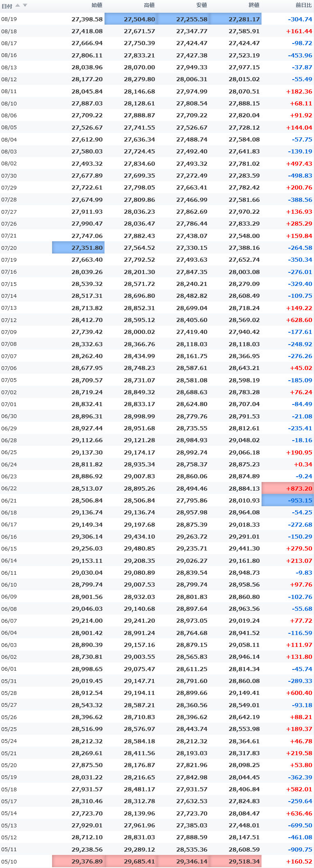Image resolution: width=314 pixels, height=868 pixels.
Task: Click the 日付 column header
Action: (x=7, y=6)
